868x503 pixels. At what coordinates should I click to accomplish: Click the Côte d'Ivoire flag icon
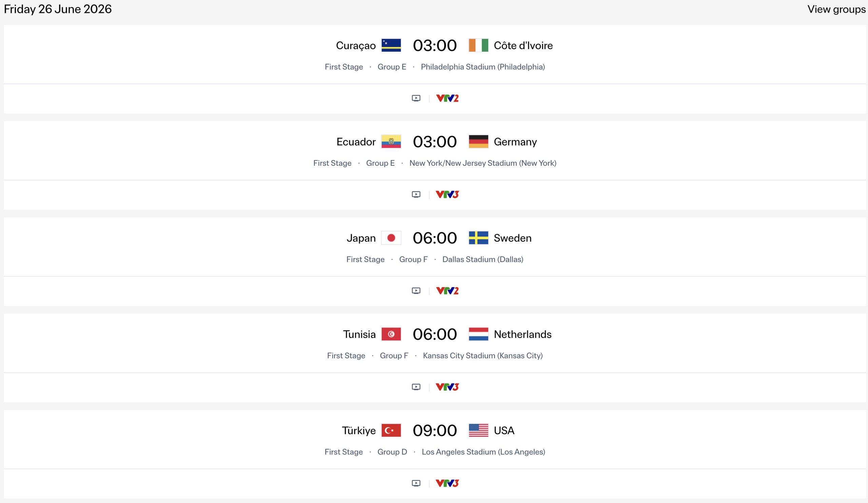478,45
